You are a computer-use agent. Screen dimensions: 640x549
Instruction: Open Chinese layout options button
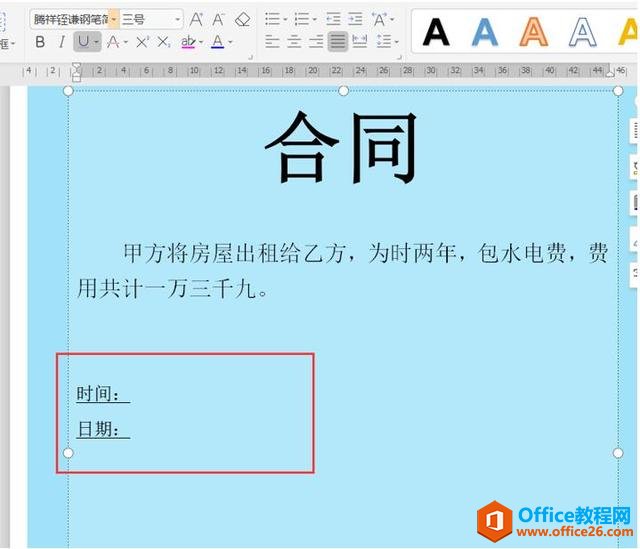[382, 19]
